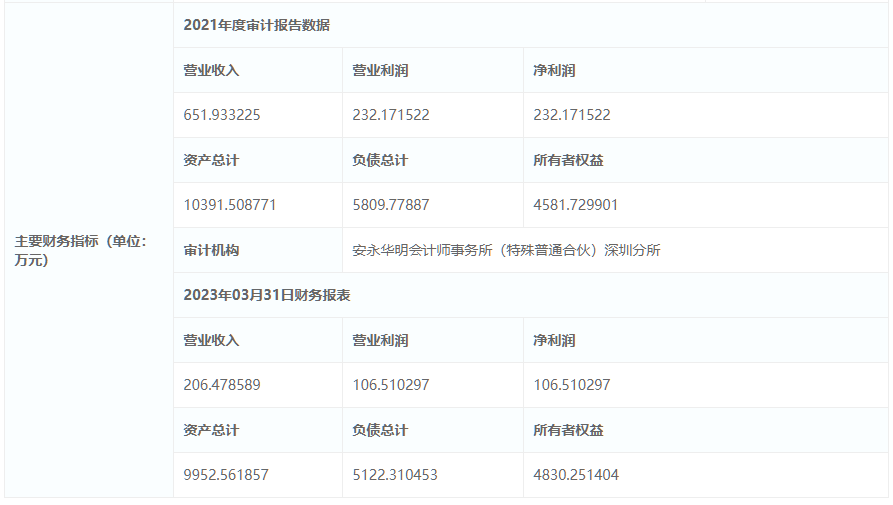Select the 2023年03月31日财务报表 section heading
This screenshot has width=893, height=505.
click(267, 295)
